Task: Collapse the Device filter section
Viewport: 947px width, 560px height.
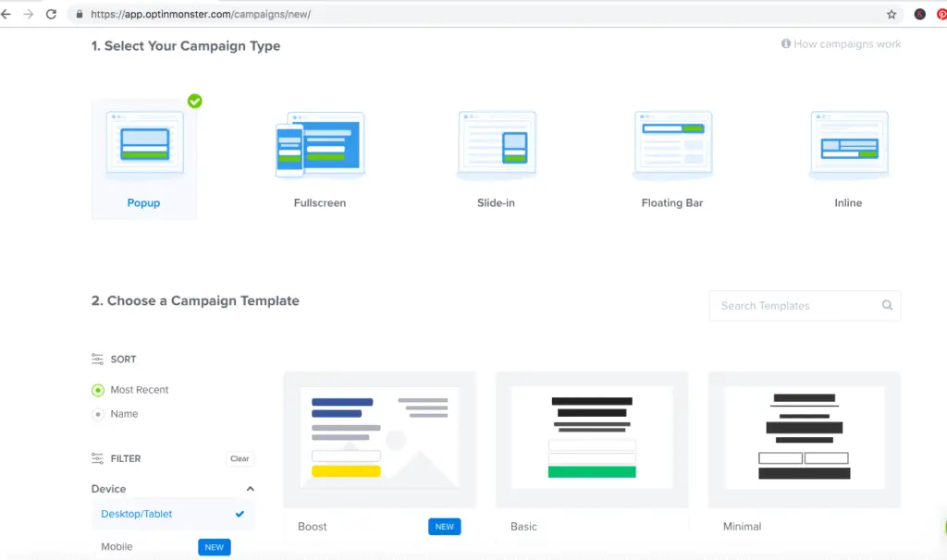Action: [250, 489]
